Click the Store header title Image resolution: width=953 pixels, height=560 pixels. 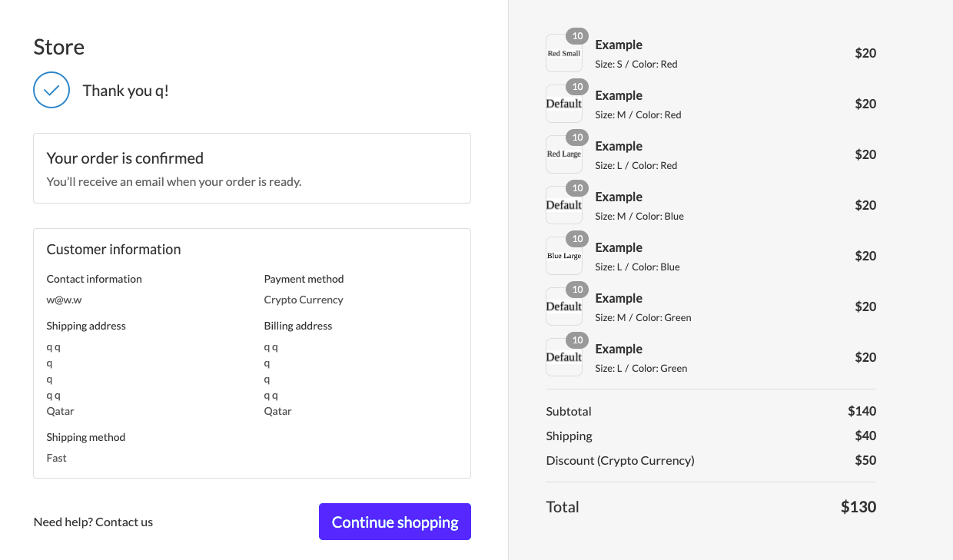pyautogui.click(x=59, y=47)
